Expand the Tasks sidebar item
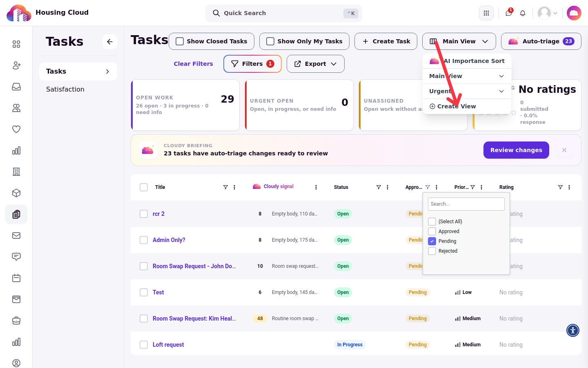Viewport: 588px width, 368px height. (78, 72)
